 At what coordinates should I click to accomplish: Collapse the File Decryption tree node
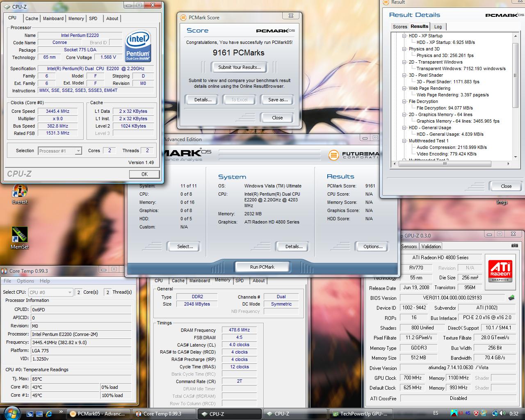(x=404, y=101)
